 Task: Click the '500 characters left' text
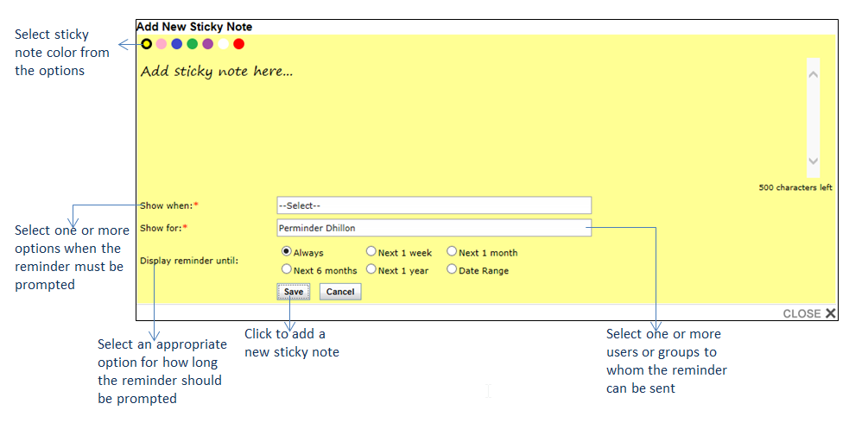coord(795,187)
